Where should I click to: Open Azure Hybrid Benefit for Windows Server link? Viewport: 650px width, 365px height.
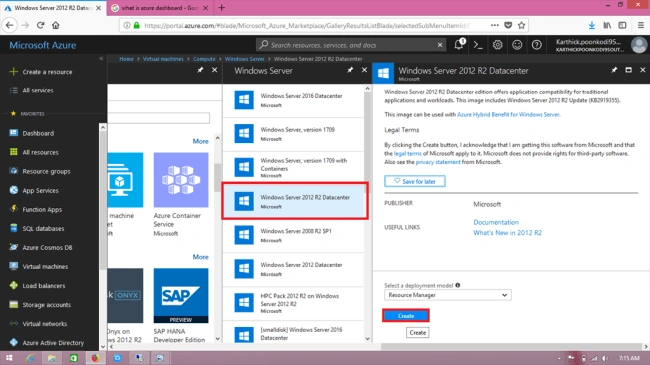508,114
